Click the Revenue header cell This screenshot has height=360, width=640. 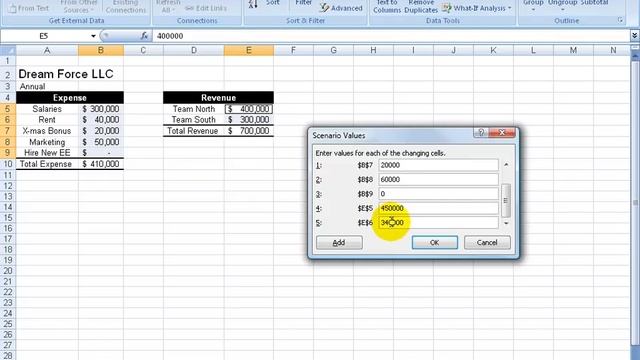218,98
